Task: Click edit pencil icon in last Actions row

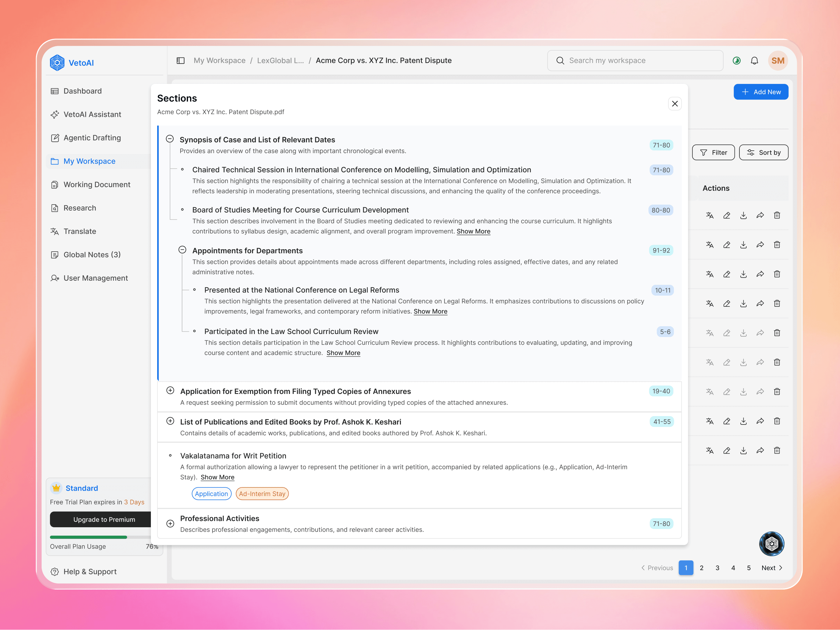Action: click(727, 451)
